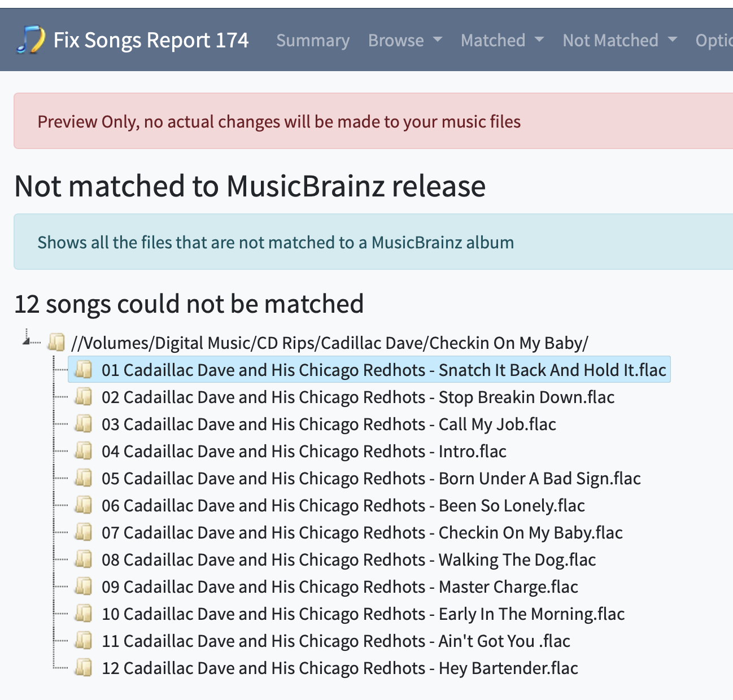Click the Checkin On My Baby folder icon
The height and width of the screenshot is (700, 733).
click(x=56, y=342)
